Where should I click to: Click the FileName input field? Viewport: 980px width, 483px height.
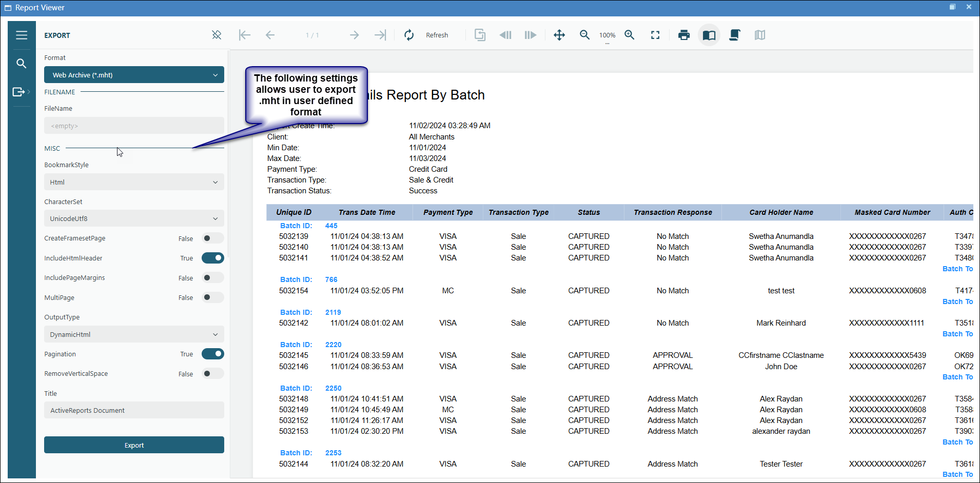[134, 126]
